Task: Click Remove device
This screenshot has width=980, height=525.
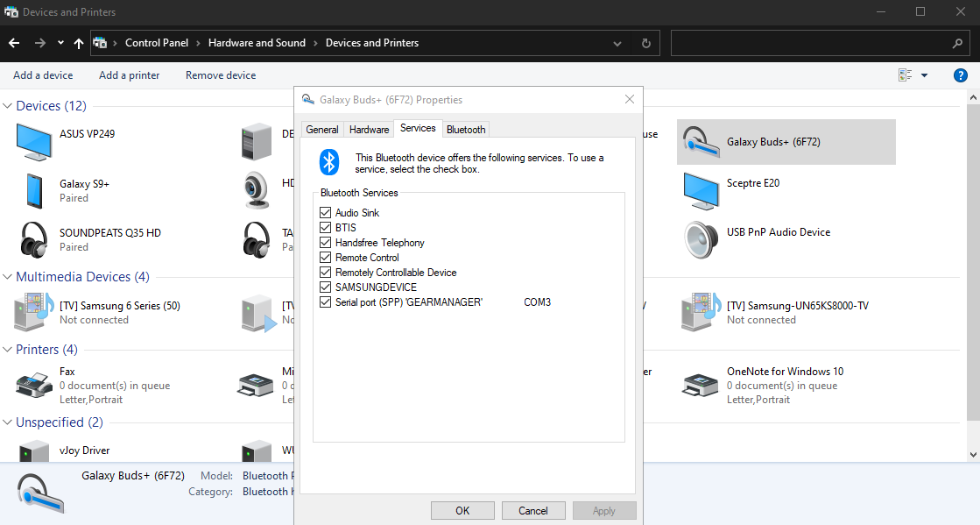Action: tap(221, 75)
